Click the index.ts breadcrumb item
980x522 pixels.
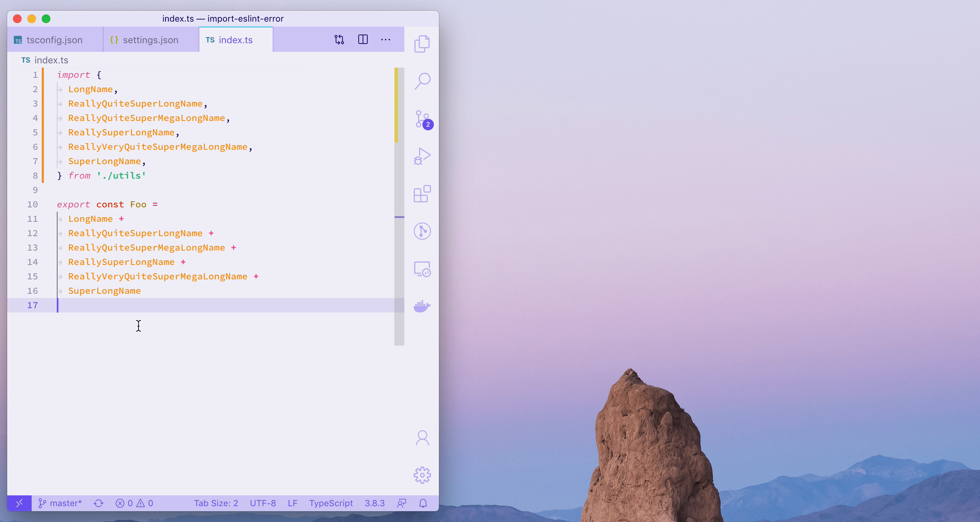click(x=45, y=60)
